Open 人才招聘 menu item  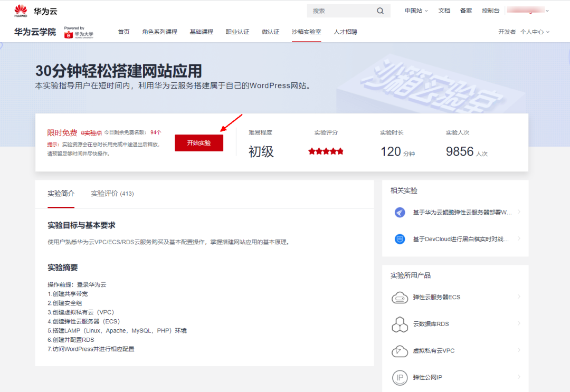345,32
